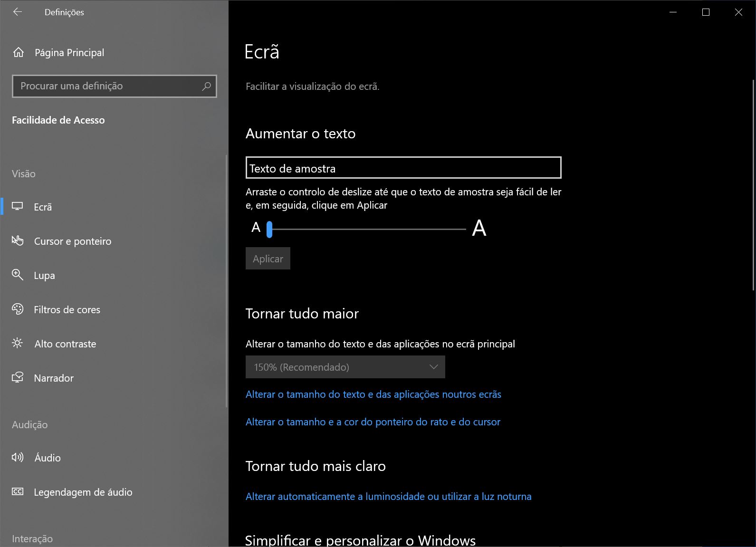Click the Narrador icon
Viewport: 756px width, 547px height.
click(18, 378)
